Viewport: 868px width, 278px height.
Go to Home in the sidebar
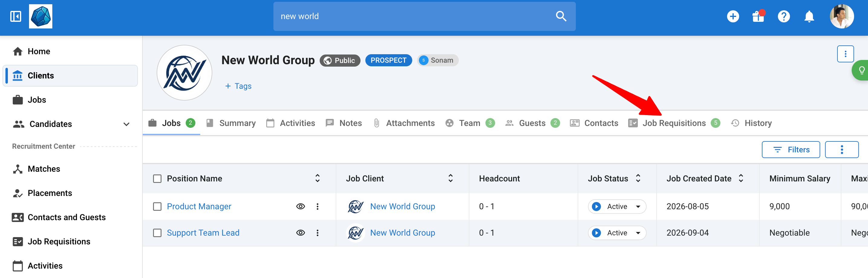70,51
